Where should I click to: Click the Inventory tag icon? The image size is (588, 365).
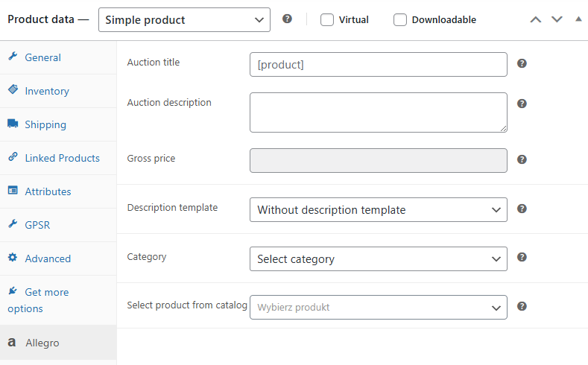(x=13, y=89)
